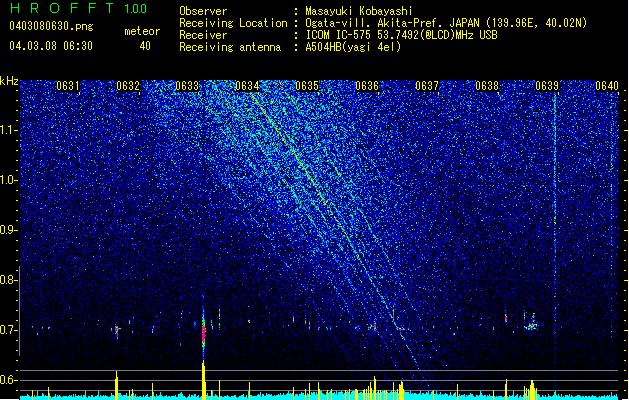Click the 0.8 kHz axis label
The width and height of the screenshot is (629, 400).
pyautogui.click(x=8, y=280)
